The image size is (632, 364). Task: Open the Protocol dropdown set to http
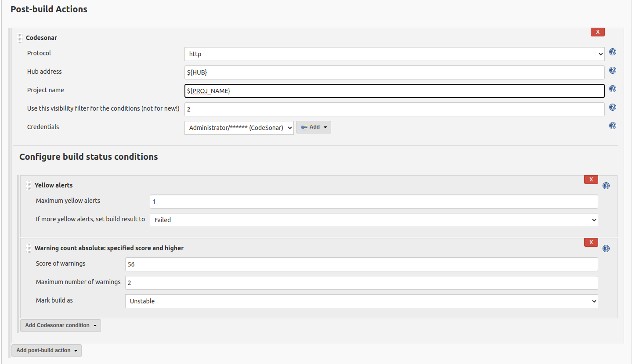pos(394,54)
